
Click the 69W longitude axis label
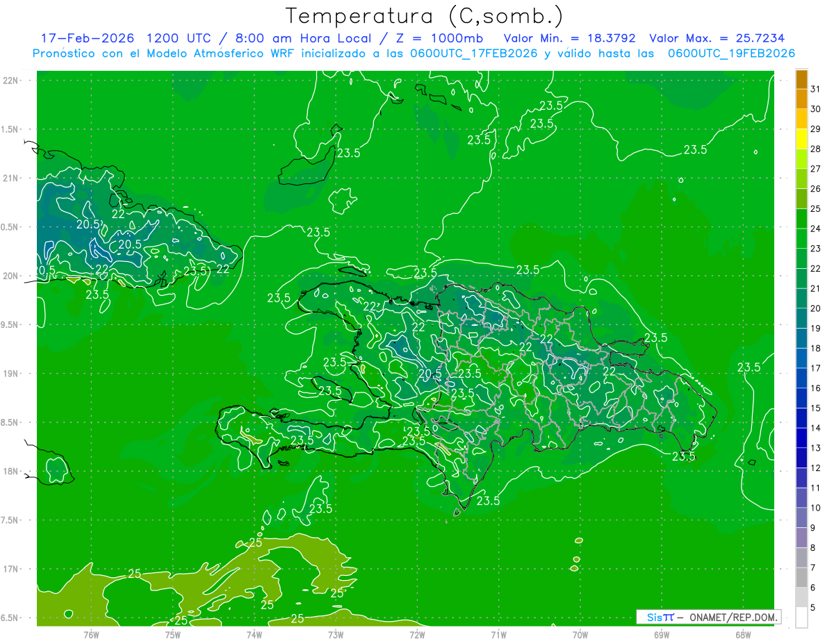[662, 634]
